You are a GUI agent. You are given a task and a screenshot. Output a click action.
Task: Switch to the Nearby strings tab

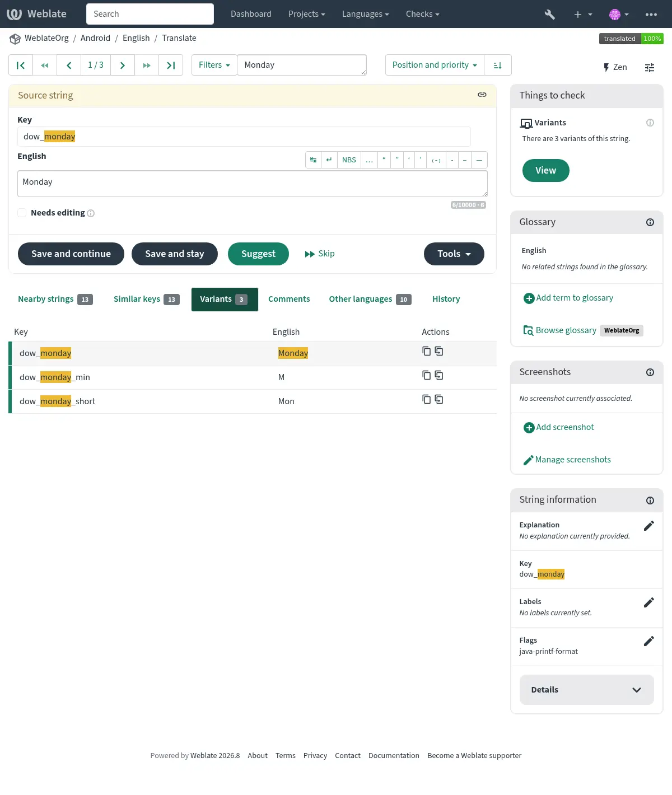[55, 299]
